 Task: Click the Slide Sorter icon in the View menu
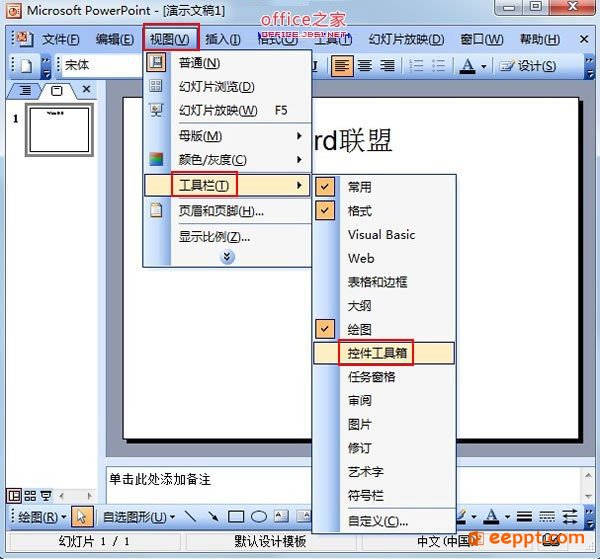156,86
